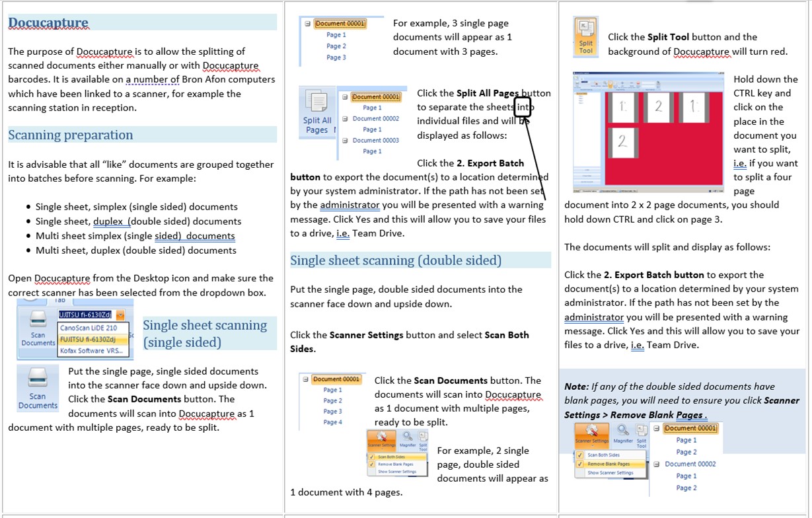Screen dimensions: 812x518
Task: Click Magnifier icon under the blank pages note
Action: pos(622,435)
